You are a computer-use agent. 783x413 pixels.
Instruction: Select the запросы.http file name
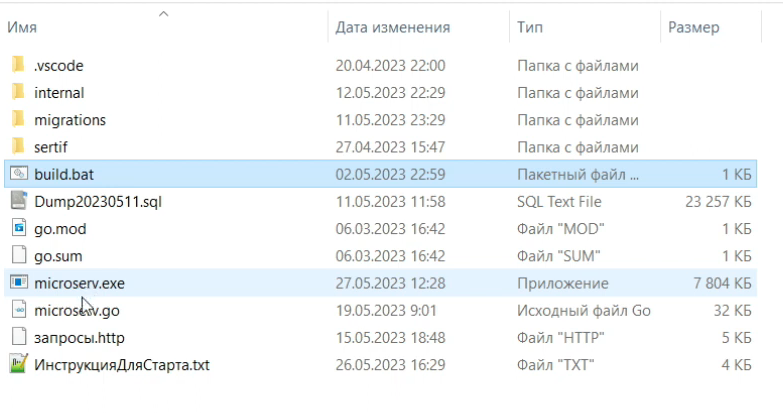[79, 338]
